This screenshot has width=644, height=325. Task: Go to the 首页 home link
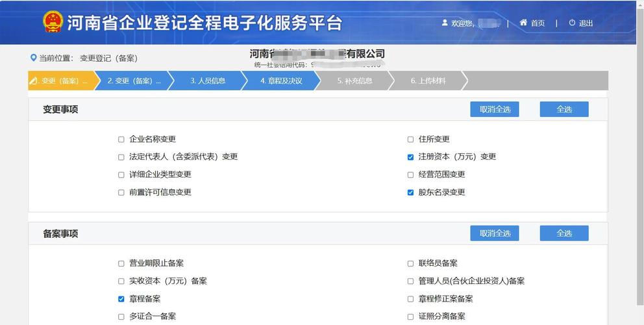click(538, 23)
